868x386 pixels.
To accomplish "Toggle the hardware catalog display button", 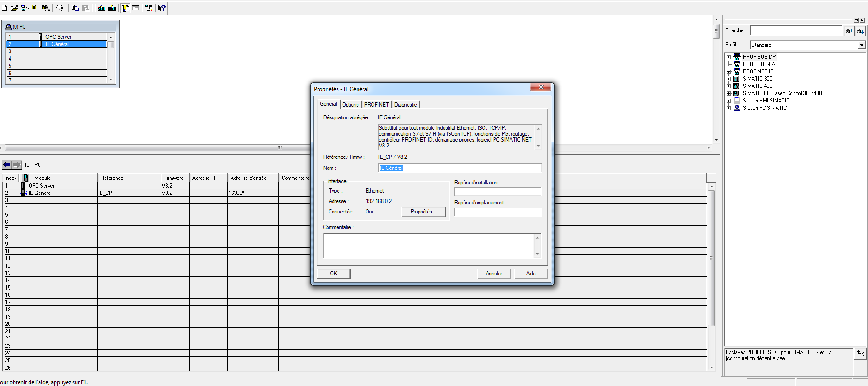I will point(125,8).
